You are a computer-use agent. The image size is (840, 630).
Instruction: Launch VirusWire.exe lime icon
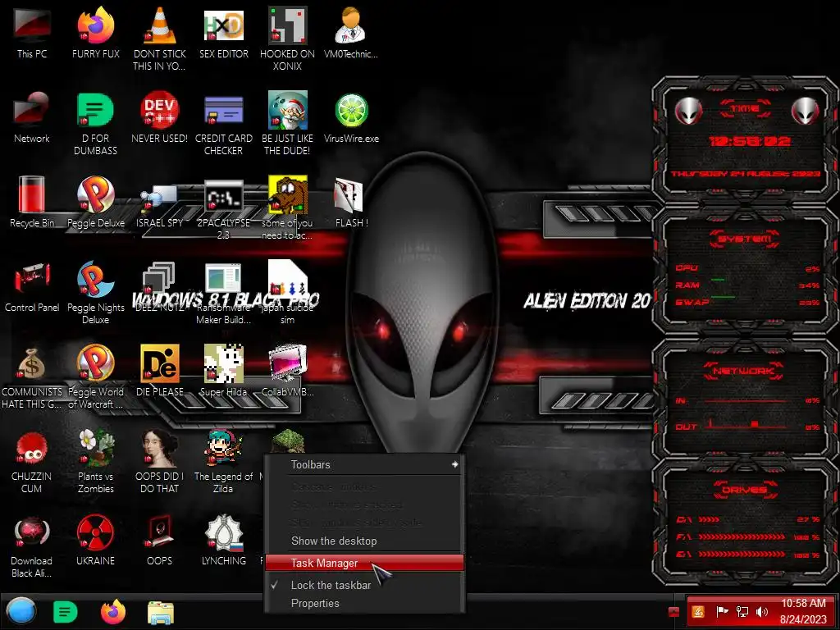pyautogui.click(x=351, y=111)
